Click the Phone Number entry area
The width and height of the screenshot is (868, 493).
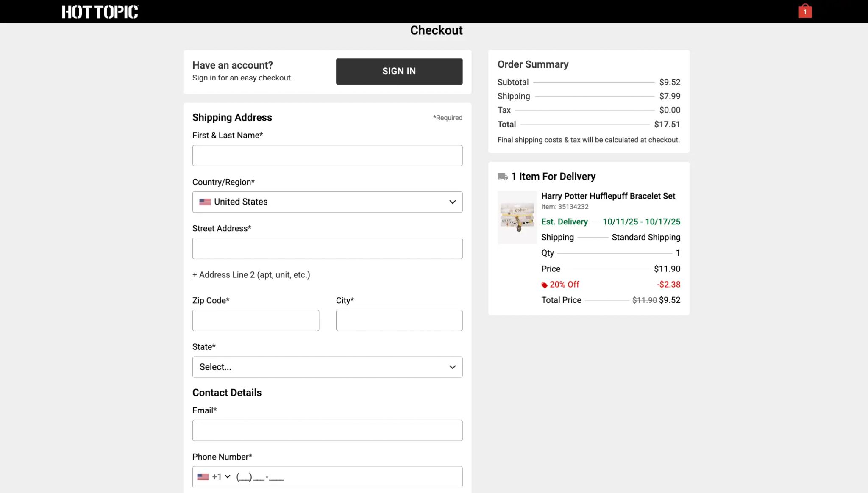(x=348, y=477)
